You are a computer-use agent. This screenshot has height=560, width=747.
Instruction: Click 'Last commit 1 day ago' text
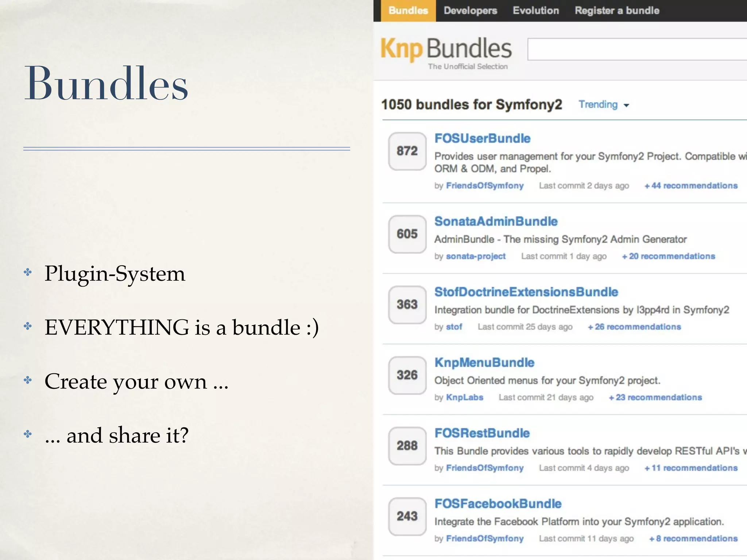tap(564, 256)
